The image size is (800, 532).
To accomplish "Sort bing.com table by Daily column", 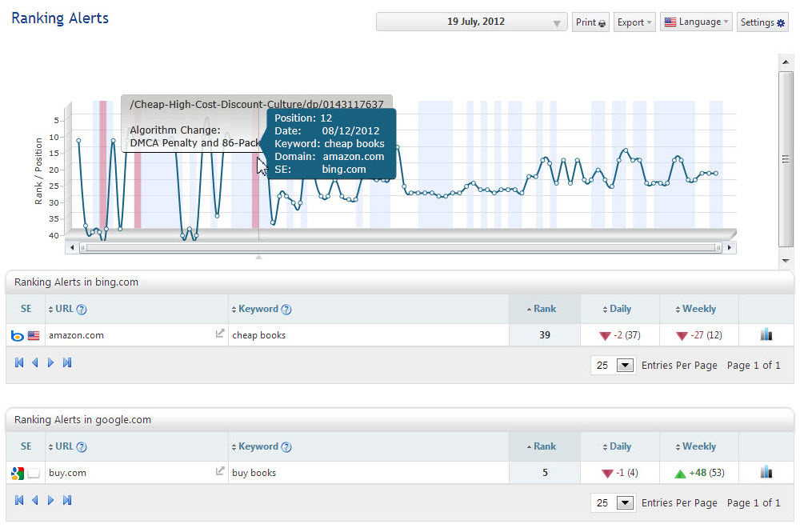I will tap(619, 309).
